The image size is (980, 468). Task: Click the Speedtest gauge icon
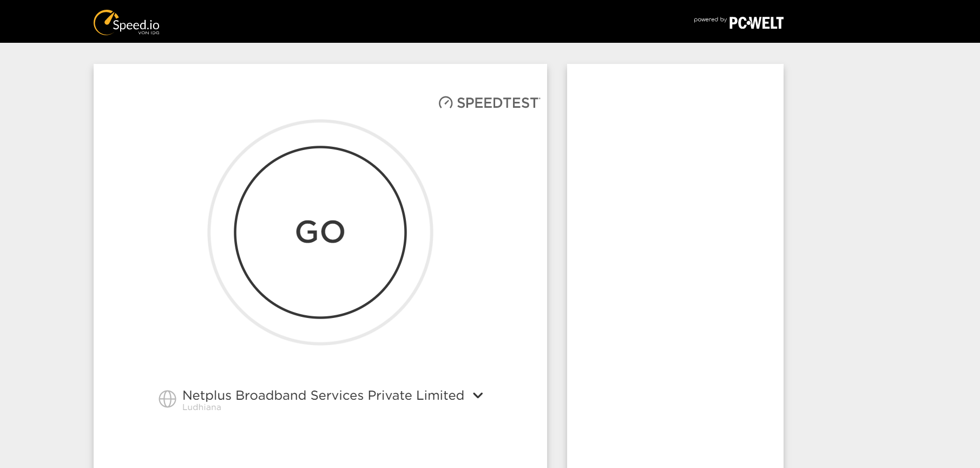[x=445, y=103]
